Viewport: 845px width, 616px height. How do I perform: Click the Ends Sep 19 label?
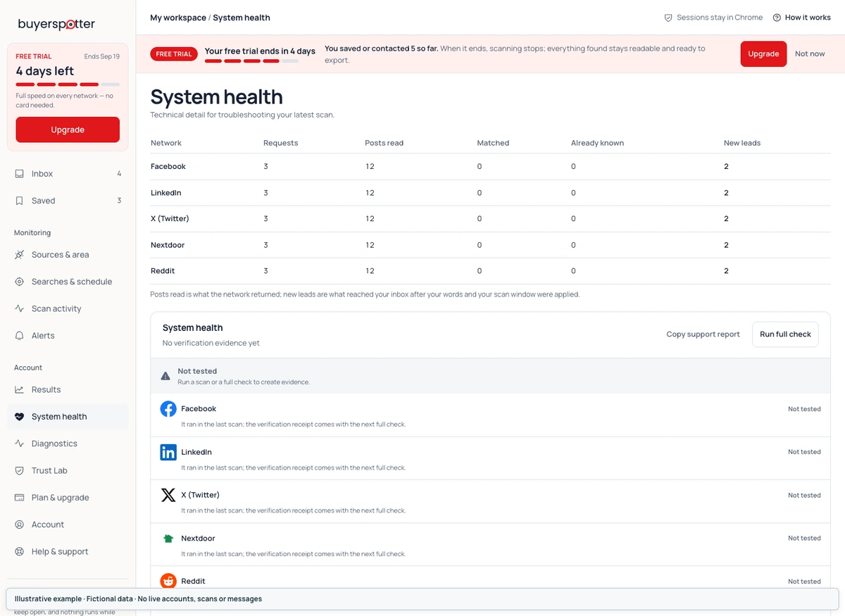pyautogui.click(x=102, y=56)
